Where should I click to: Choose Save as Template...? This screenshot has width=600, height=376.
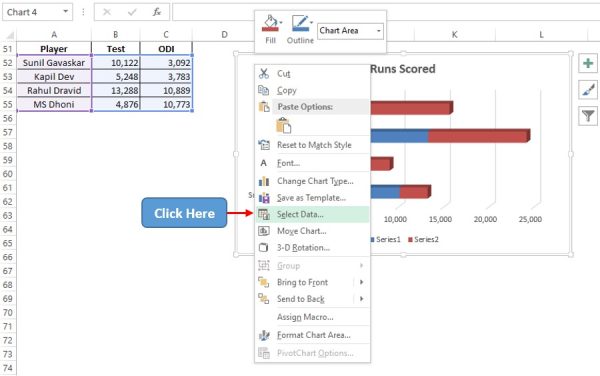[313, 198]
